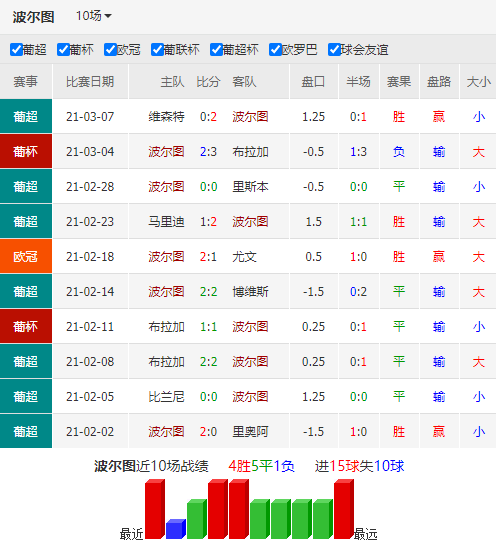Click the 葡杯 badge for 21-03-04
496x546 pixels.
[26, 151]
